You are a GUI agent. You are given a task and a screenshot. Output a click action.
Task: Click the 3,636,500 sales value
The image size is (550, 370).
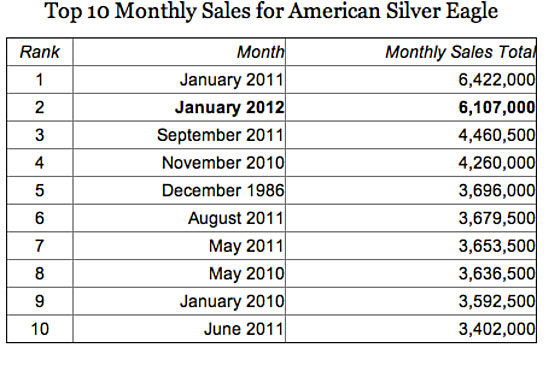coord(497,274)
